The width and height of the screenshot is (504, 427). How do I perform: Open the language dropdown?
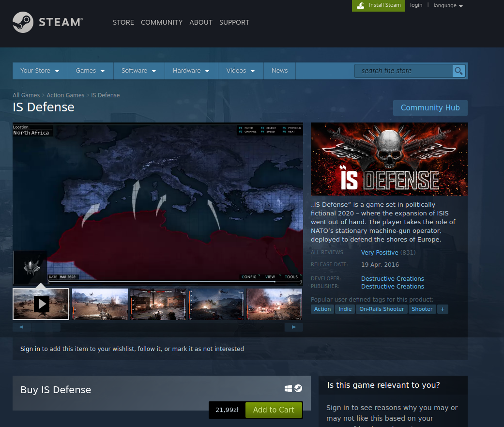point(448,5)
